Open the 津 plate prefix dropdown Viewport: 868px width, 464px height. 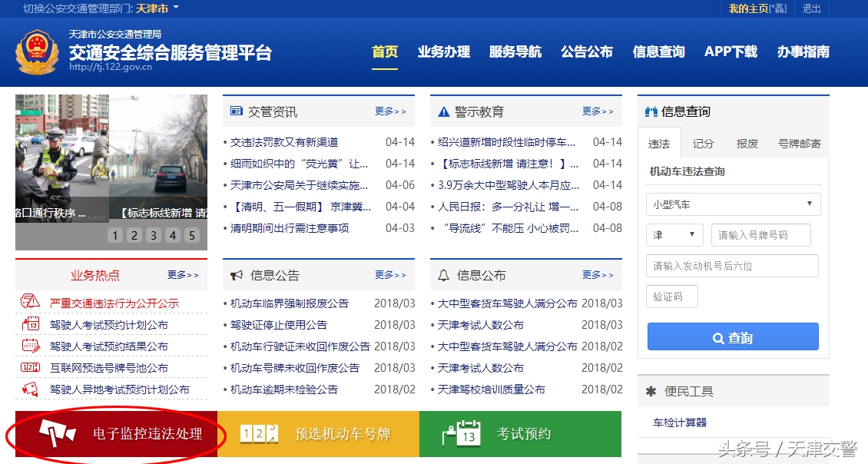(674, 234)
